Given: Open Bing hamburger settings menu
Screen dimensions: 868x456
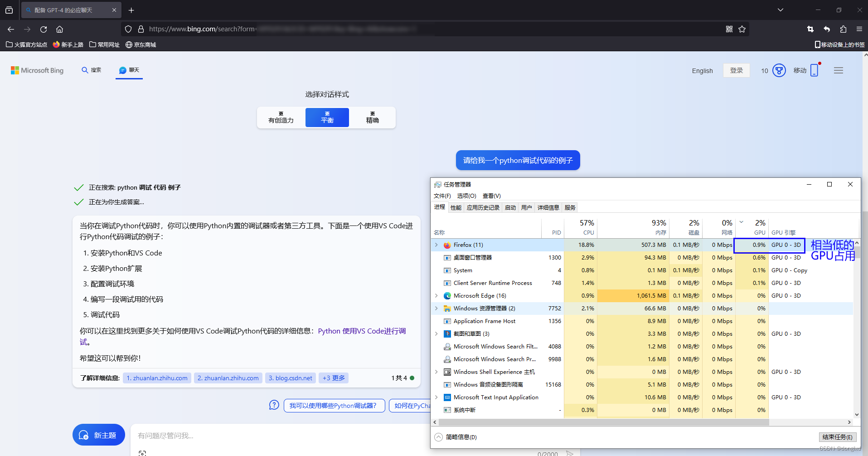Looking at the screenshot, I should pyautogui.click(x=839, y=70).
